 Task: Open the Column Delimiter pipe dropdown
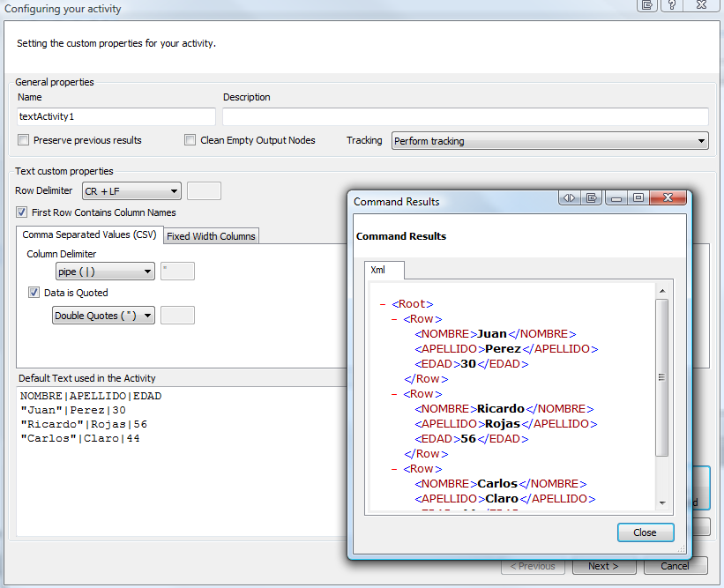click(x=105, y=272)
